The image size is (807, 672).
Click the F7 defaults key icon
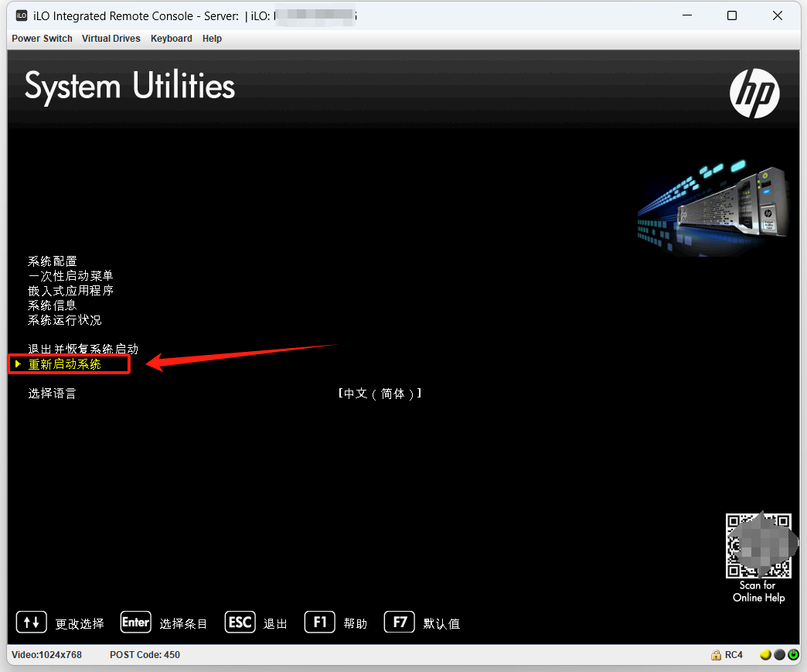tap(399, 622)
